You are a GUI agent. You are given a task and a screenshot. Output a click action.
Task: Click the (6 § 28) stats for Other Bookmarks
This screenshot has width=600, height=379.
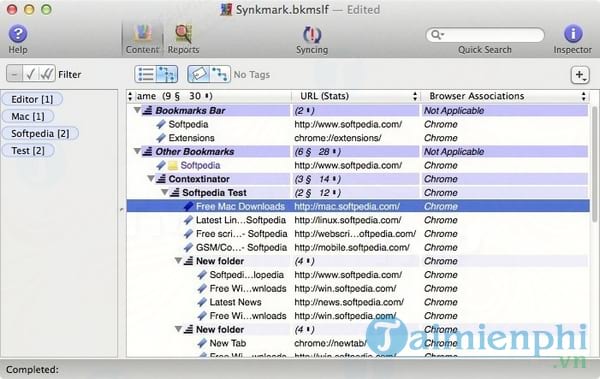click(317, 152)
